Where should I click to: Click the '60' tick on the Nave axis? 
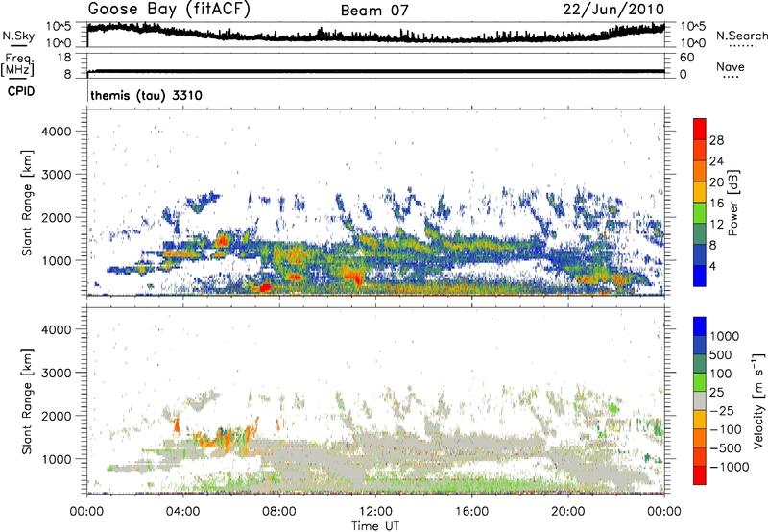(687, 58)
